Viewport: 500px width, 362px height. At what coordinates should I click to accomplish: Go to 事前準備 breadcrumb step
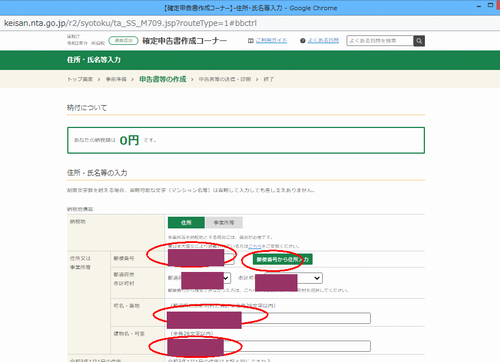pos(116,79)
